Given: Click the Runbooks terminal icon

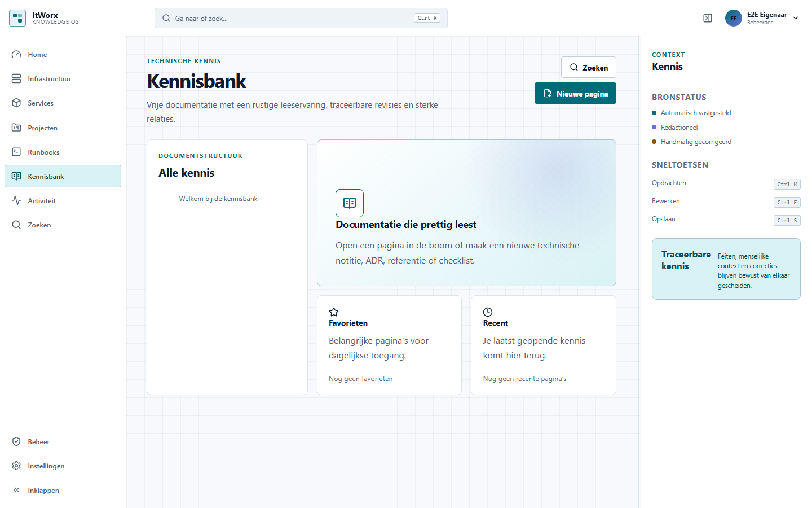Looking at the screenshot, I should (x=16, y=152).
